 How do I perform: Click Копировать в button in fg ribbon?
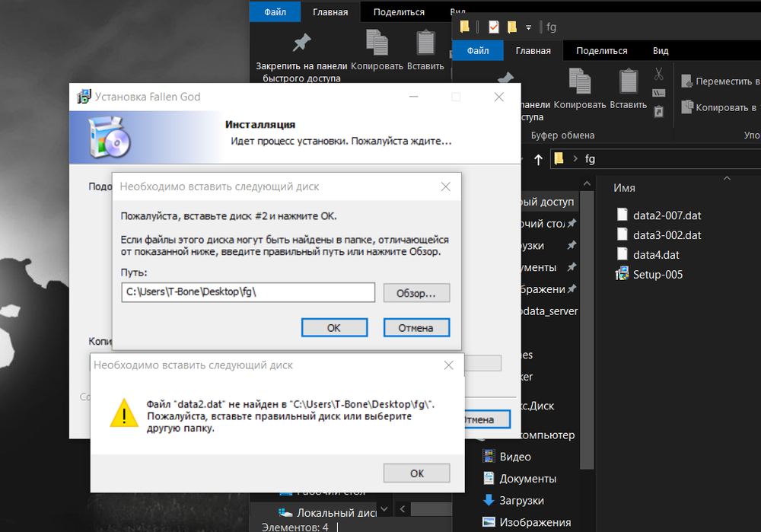[x=718, y=107]
